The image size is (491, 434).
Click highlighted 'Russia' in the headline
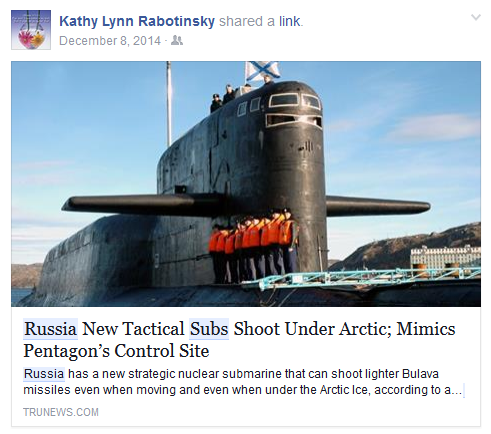click(50, 329)
